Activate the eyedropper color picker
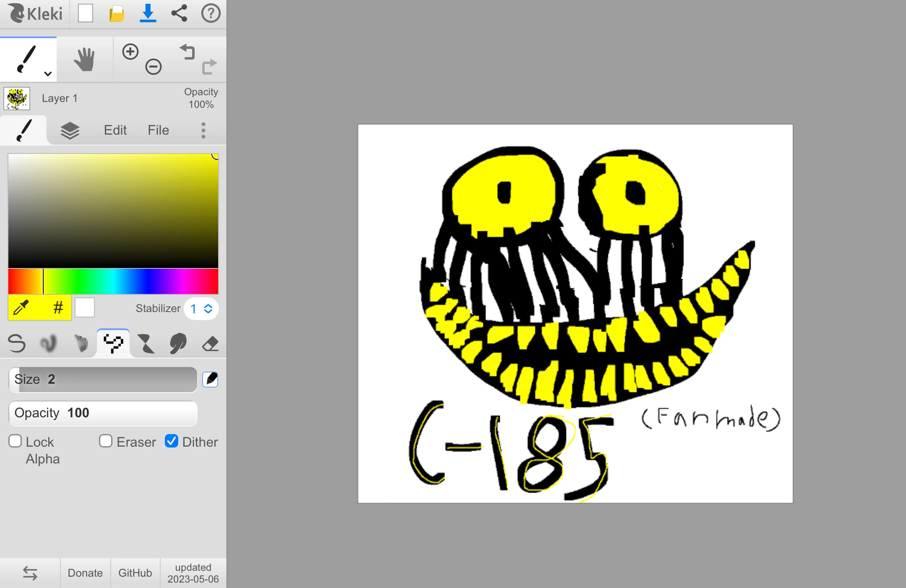Viewport: 906px width, 588px height. (21, 308)
